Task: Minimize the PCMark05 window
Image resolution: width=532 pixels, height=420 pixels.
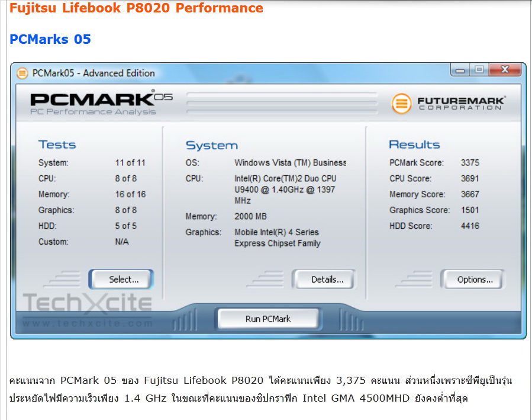Action: pos(460,70)
